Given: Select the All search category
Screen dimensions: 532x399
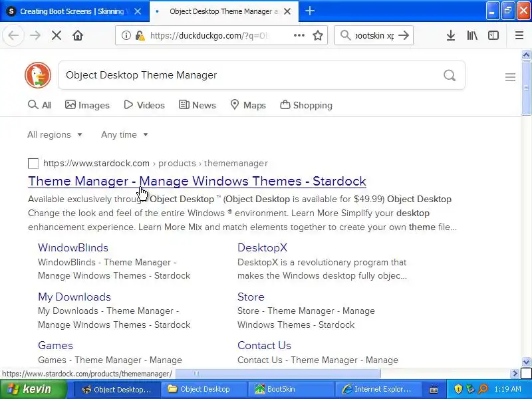Looking at the screenshot, I should 39,105.
